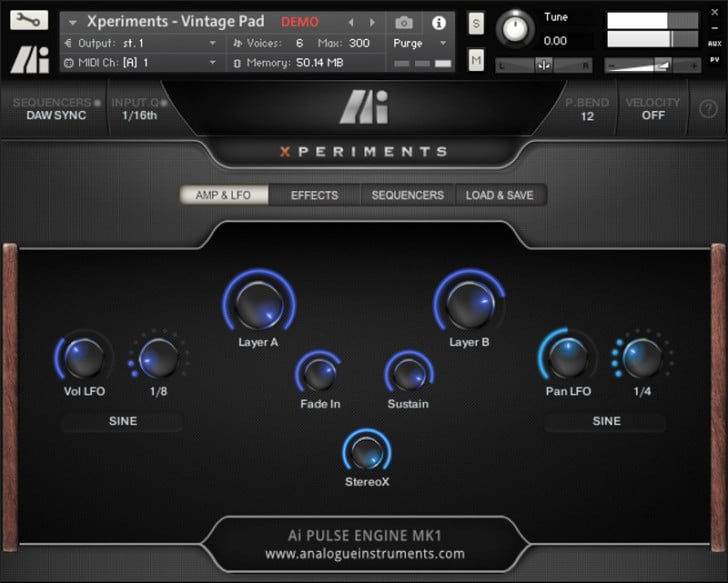Open the Purge dropdown menu
The width and height of the screenshot is (728, 583).
pyautogui.click(x=420, y=43)
